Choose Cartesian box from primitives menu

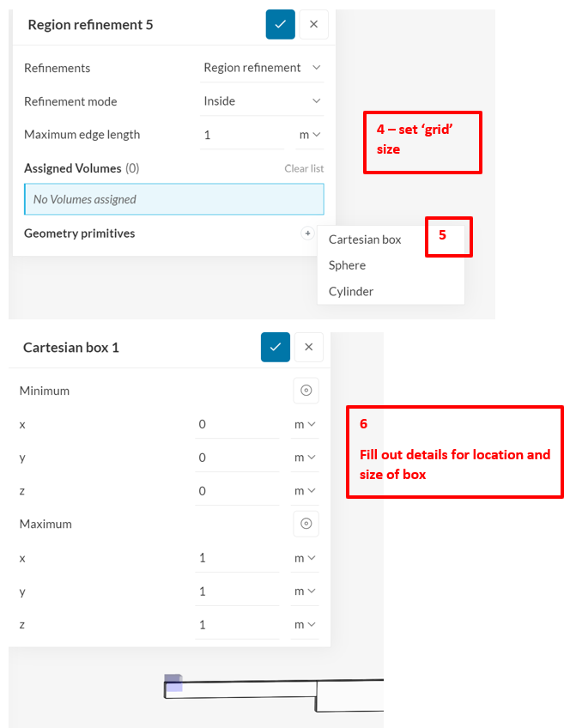tap(365, 240)
